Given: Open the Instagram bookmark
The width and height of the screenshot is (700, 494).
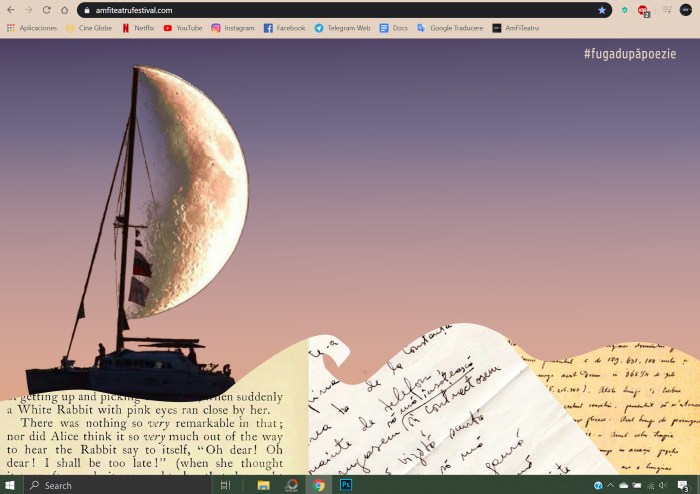Looking at the screenshot, I should [x=232, y=28].
